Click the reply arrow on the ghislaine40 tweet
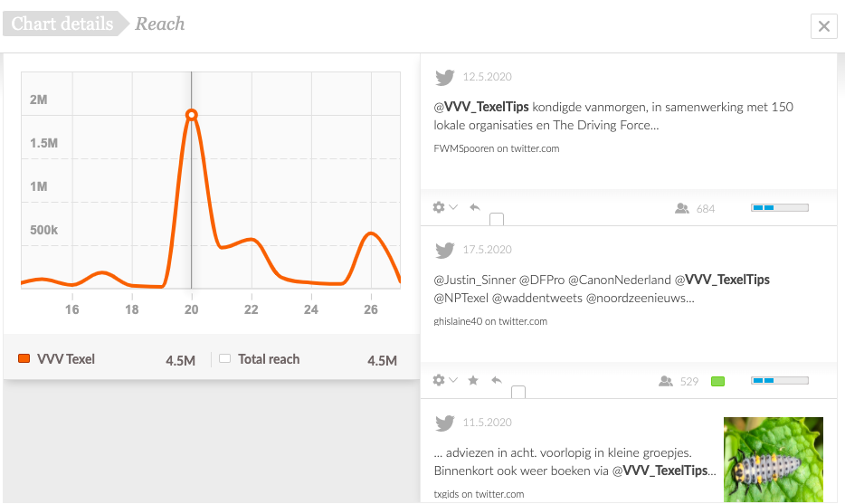The image size is (845, 504). (497, 380)
